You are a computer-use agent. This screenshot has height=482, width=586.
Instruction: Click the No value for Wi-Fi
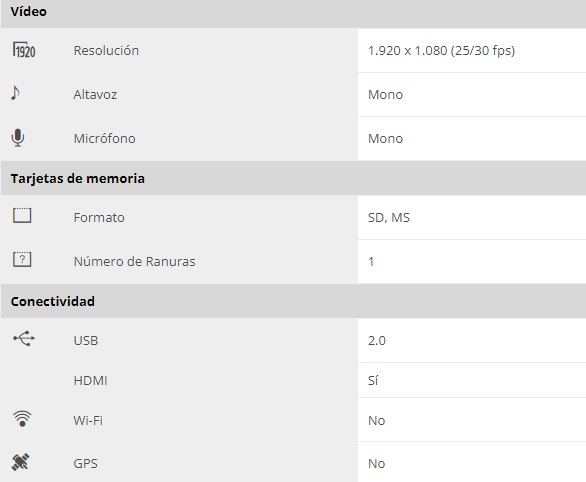tap(376, 421)
